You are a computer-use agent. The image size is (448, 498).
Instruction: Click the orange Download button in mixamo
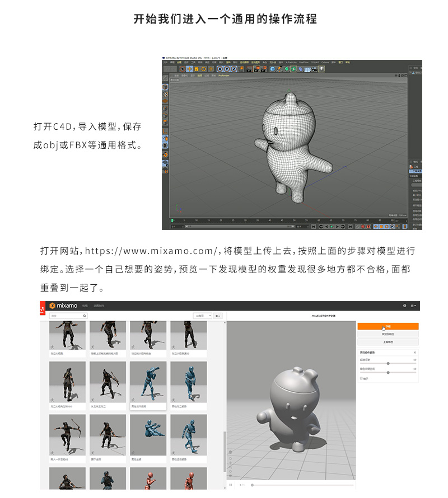388,326
